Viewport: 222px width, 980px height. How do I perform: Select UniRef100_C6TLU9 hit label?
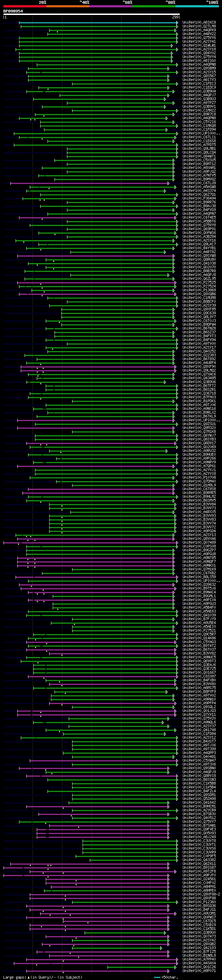[199, 183]
